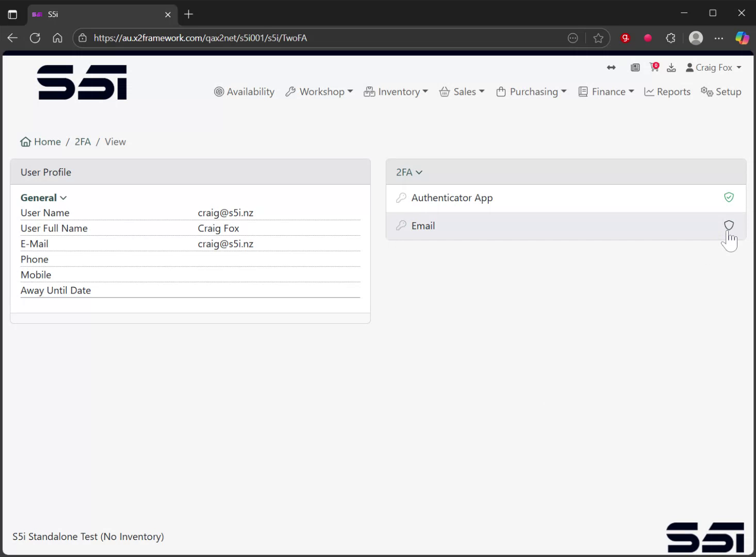Click the red circle extension icon

(648, 38)
